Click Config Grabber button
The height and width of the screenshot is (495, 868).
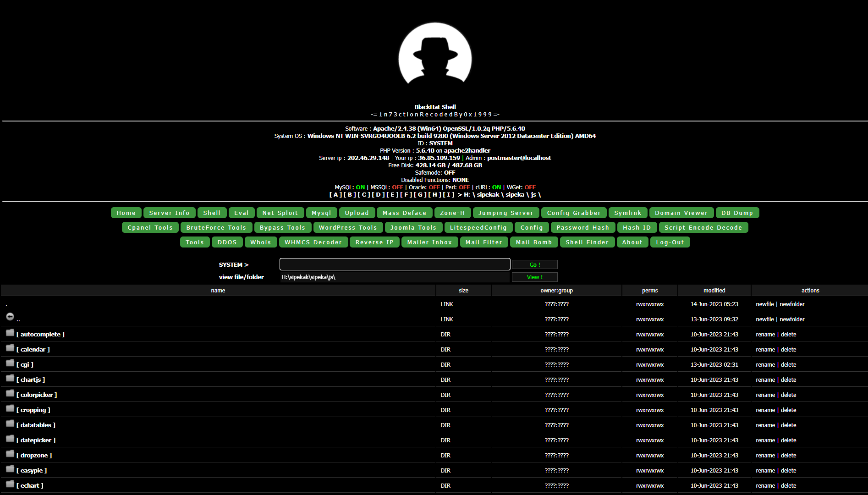click(574, 213)
